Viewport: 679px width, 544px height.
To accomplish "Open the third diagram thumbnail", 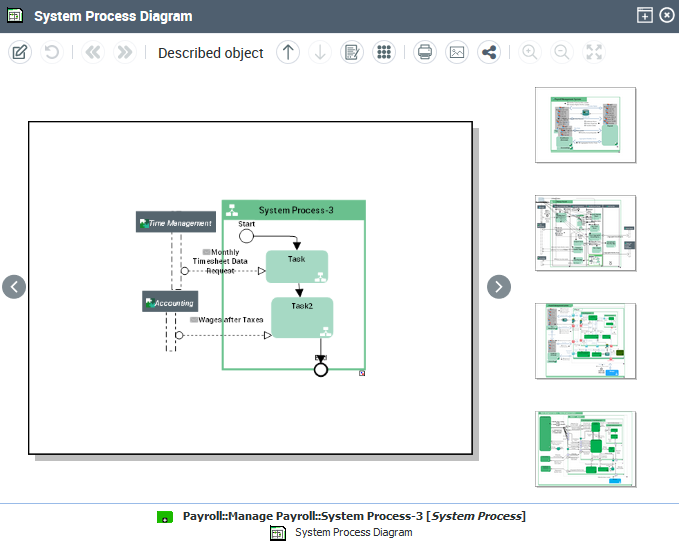I will (x=585, y=341).
